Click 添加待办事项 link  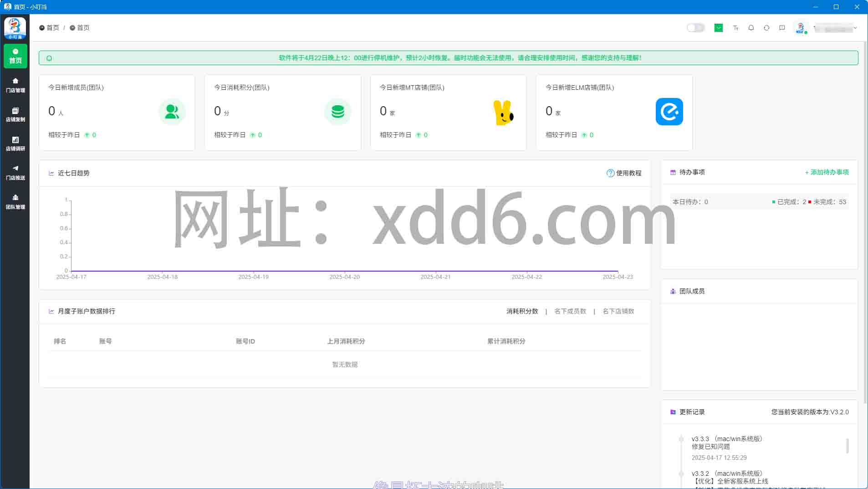(827, 172)
